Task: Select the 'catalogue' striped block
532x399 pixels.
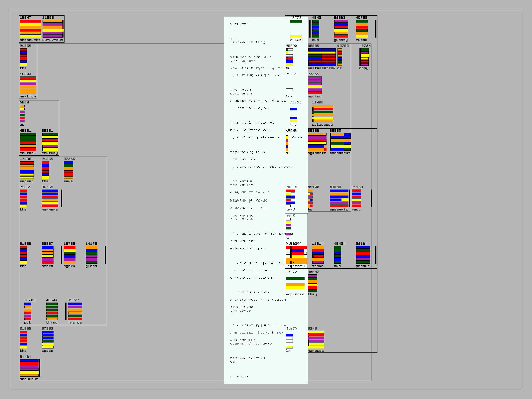Action: 323,114
